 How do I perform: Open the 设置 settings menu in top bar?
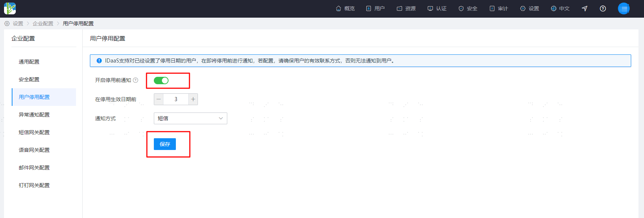529,8
